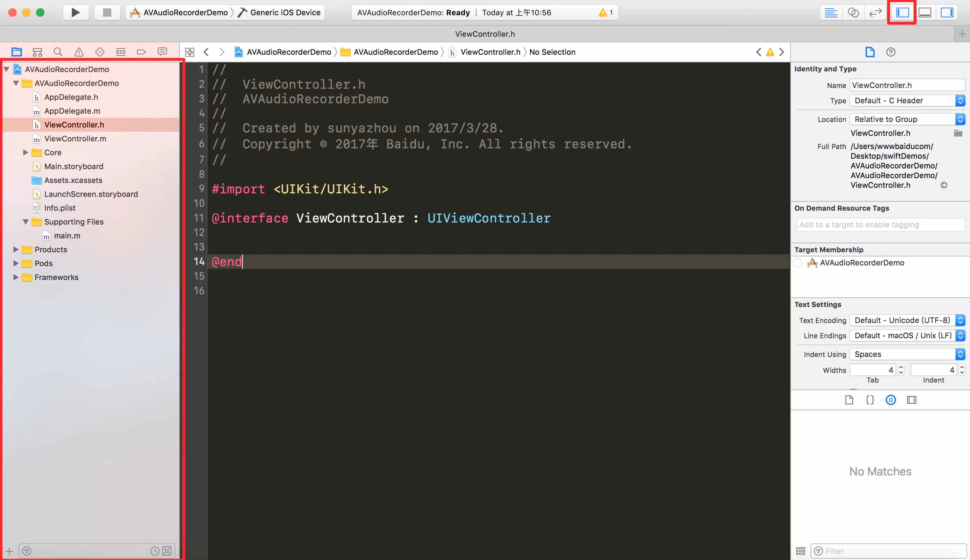This screenshot has height=560, width=970.
Task: Show the Issue navigator
Action: click(79, 52)
